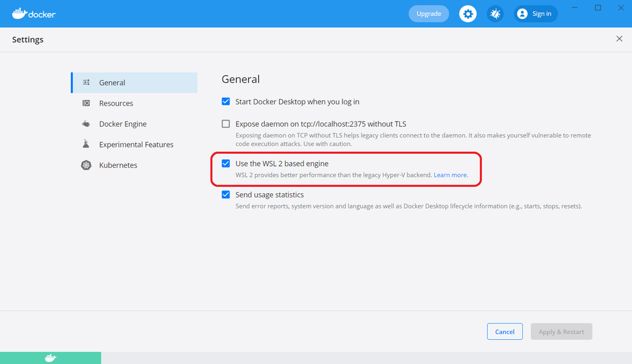632x364 pixels.
Task: Select the Experimental Features flask icon
Action: coord(87,144)
